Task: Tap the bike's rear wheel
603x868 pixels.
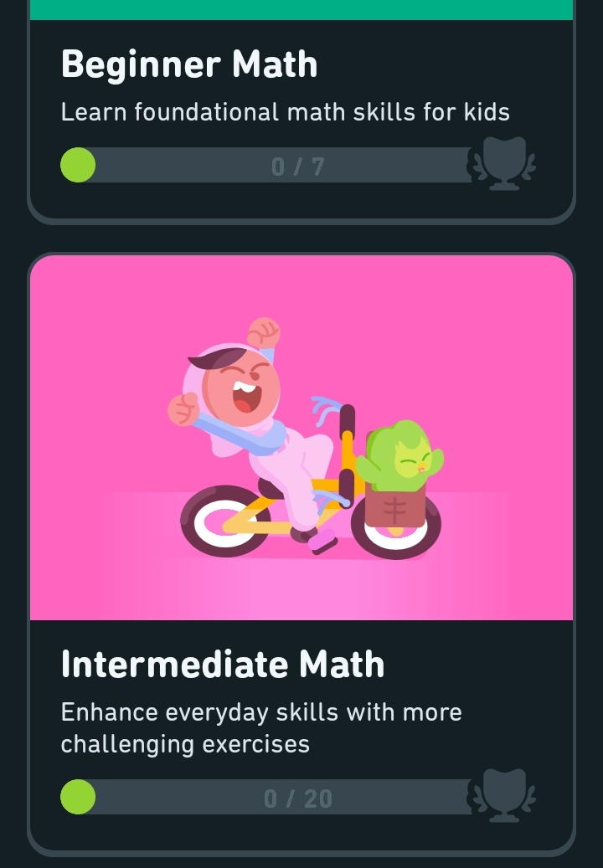Action: pos(226,521)
